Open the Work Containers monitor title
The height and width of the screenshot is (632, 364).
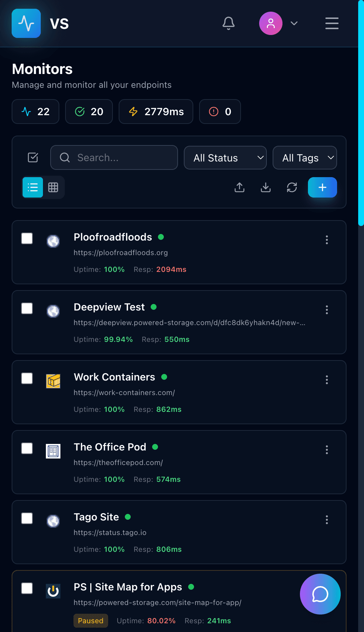(x=114, y=377)
